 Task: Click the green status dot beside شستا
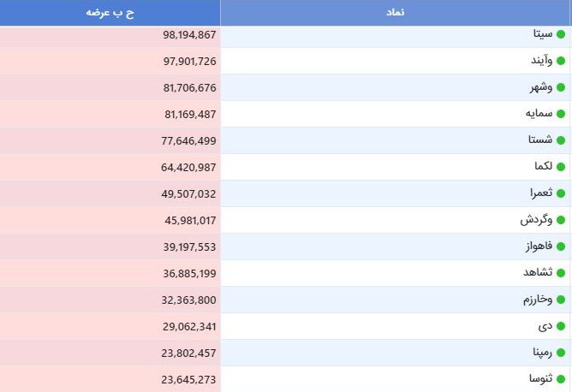561,140
